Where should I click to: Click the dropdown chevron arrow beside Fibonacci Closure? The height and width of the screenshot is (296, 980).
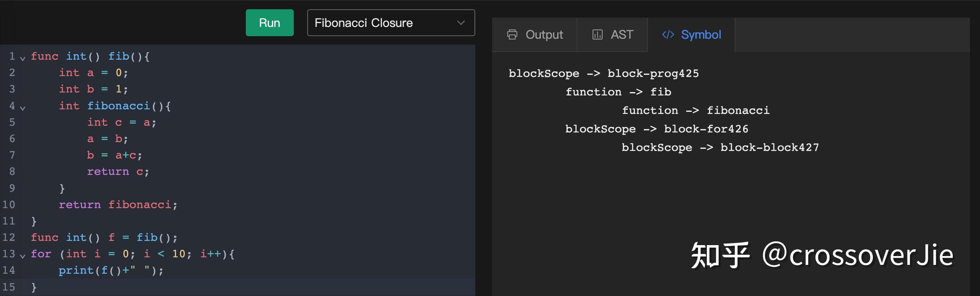click(x=461, y=23)
